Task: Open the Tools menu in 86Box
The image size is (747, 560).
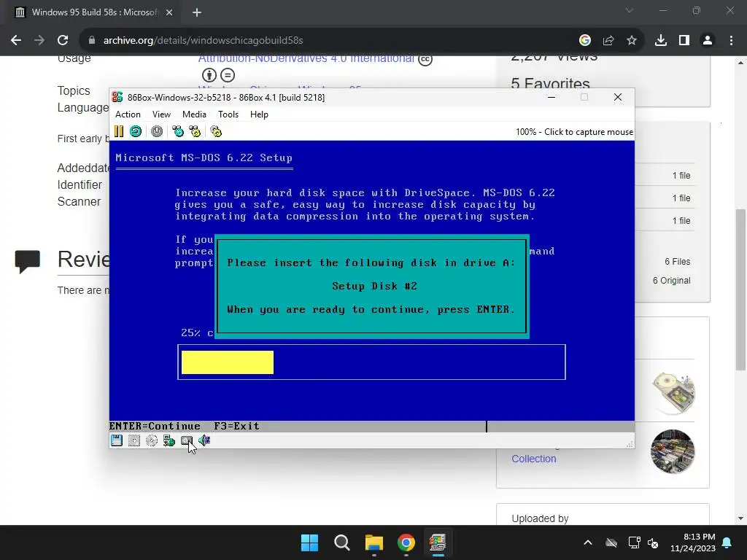Action: point(228,114)
